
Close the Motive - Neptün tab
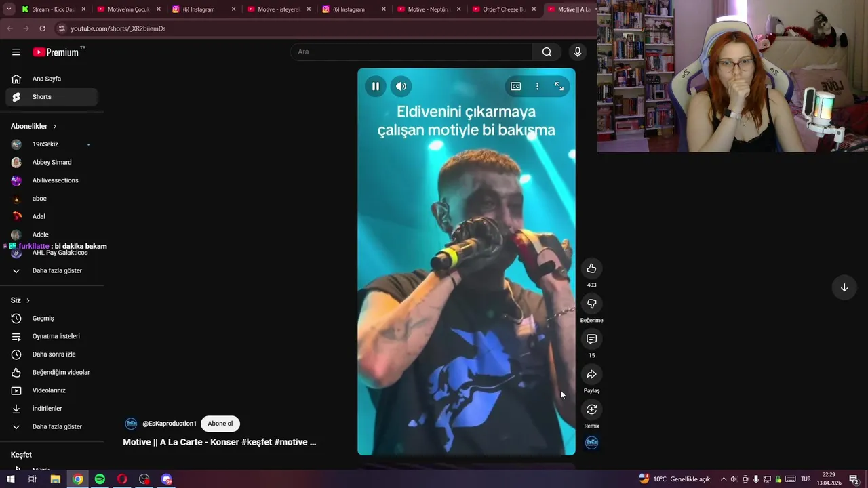click(459, 9)
